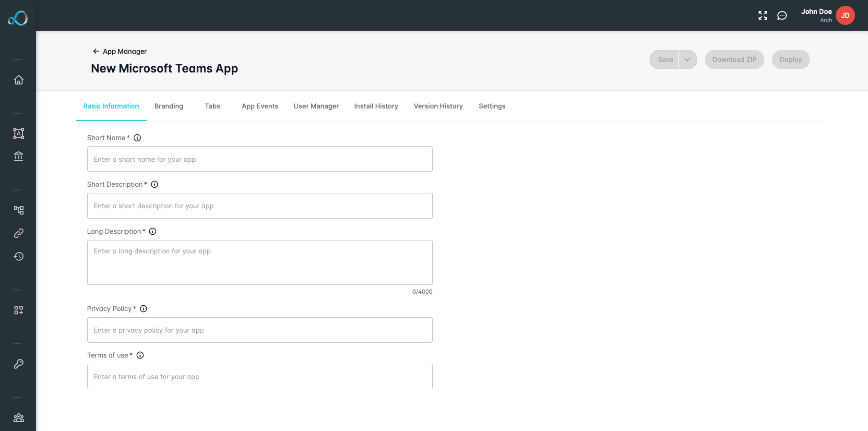
Task: Open the history clock icon in sidebar
Action: point(18,256)
